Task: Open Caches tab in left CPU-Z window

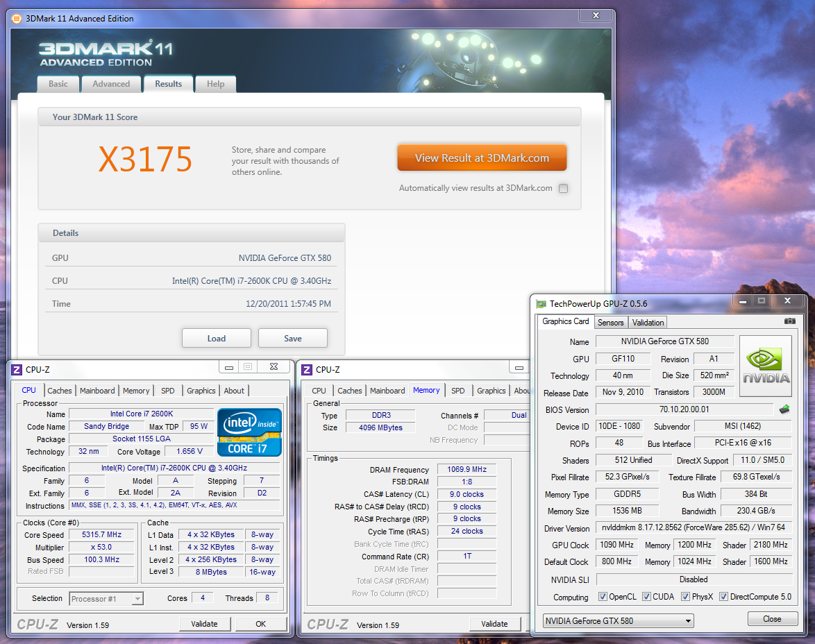Action: pos(60,390)
